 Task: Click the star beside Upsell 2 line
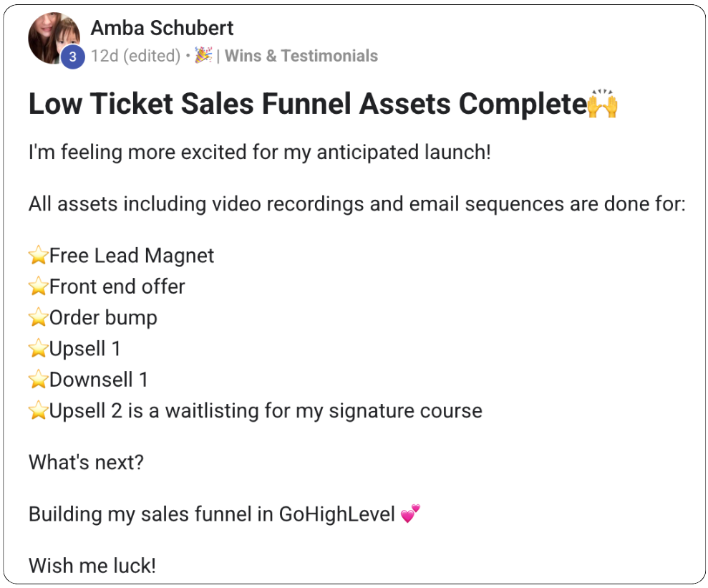[38, 411]
